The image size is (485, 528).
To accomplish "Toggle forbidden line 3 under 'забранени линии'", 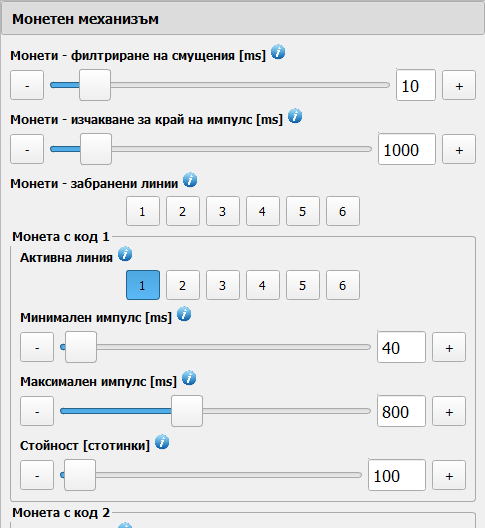I will 223,211.
